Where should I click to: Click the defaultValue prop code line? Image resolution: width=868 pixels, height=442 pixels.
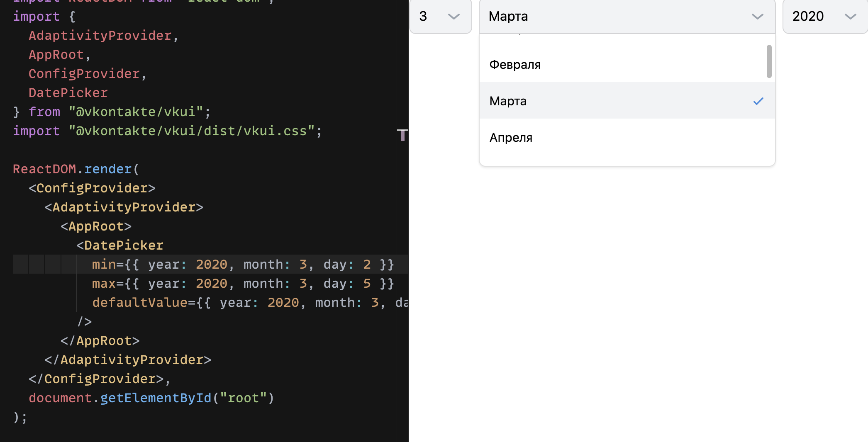click(250, 303)
